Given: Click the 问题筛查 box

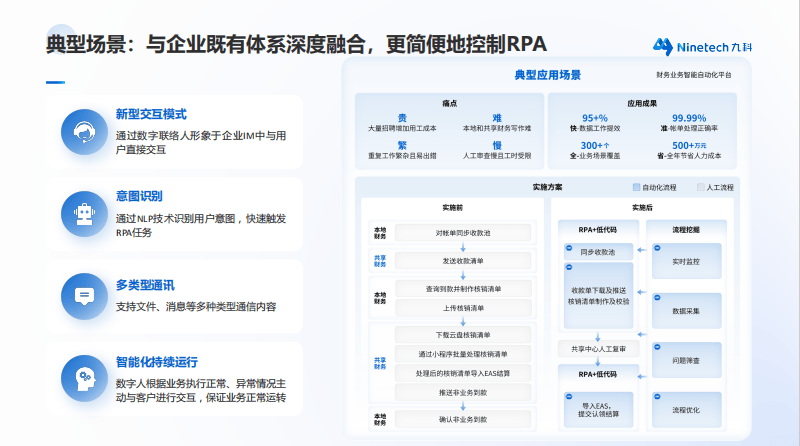Looking at the screenshot, I should coord(687,360).
